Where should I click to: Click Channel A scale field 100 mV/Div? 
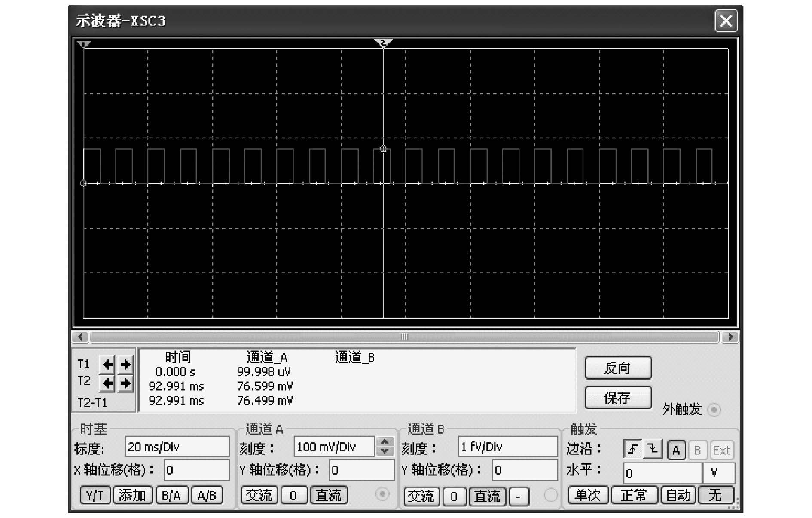tap(334, 447)
